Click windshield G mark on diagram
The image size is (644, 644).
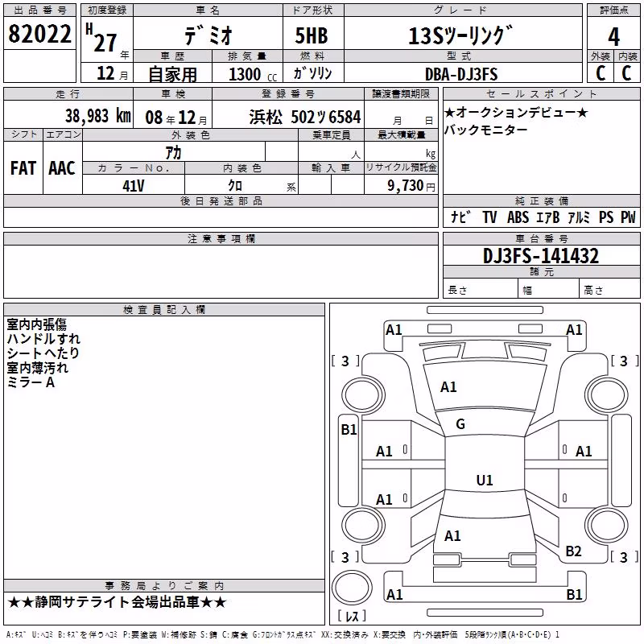(x=460, y=424)
